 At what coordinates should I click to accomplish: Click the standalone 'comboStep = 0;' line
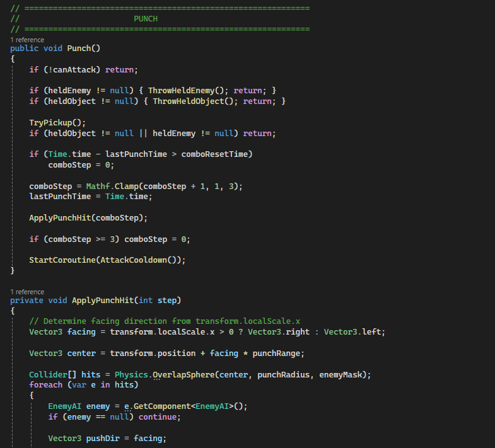tap(81, 165)
